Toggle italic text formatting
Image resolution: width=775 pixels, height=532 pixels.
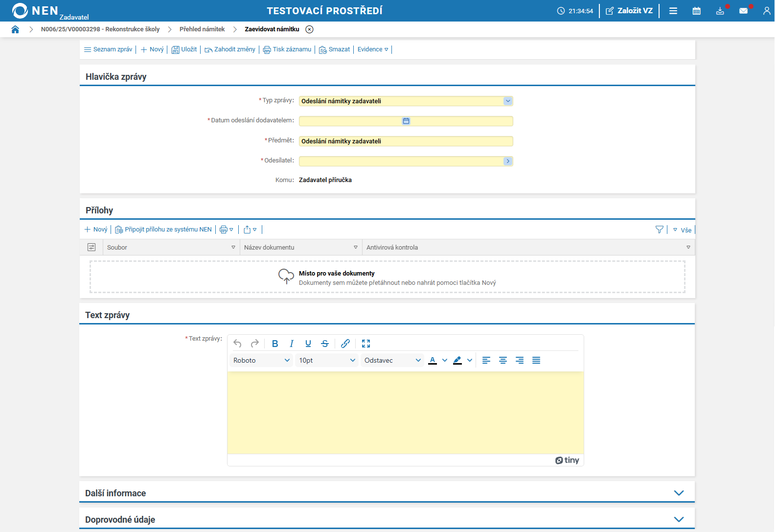[x=292, y=344]
